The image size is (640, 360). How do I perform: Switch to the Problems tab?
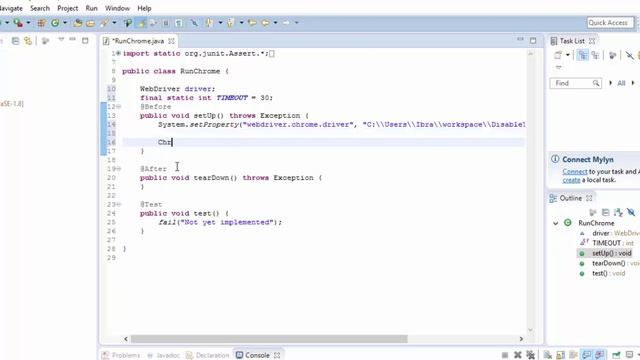(121, 355)
